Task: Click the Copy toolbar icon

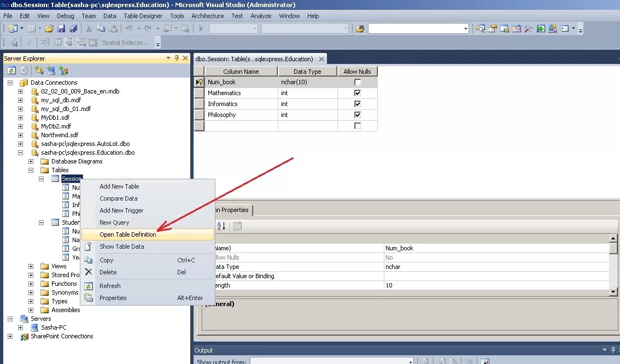Action: pyautogui.click(x=101, y=28)
